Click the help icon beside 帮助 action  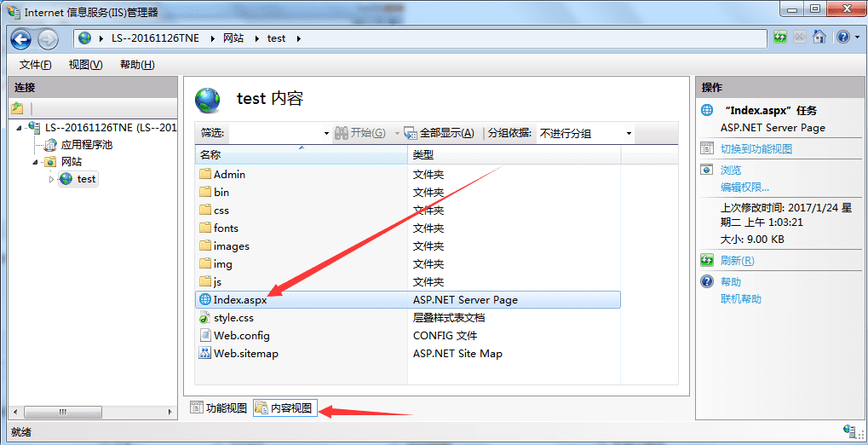point(707,281)
